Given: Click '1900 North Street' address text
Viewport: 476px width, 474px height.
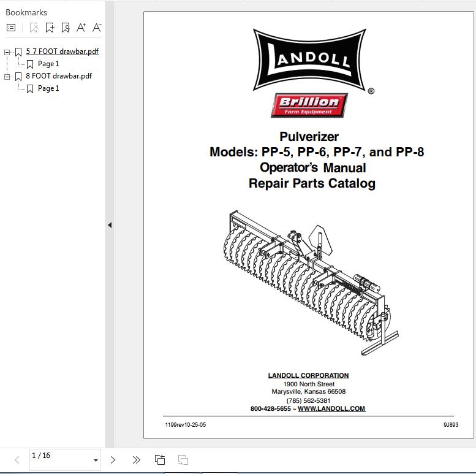Looking at the screenshot, I should click(x=309, y=384).
